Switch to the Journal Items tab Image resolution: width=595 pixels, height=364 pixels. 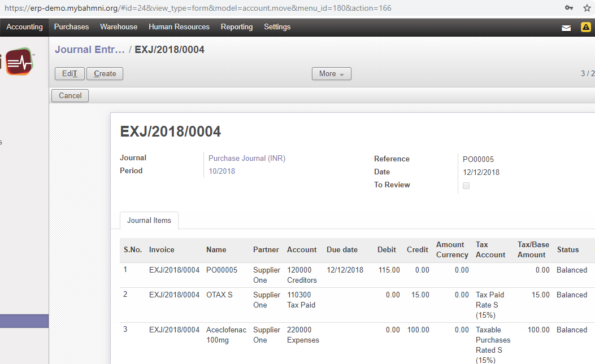(x=149, y=221)
